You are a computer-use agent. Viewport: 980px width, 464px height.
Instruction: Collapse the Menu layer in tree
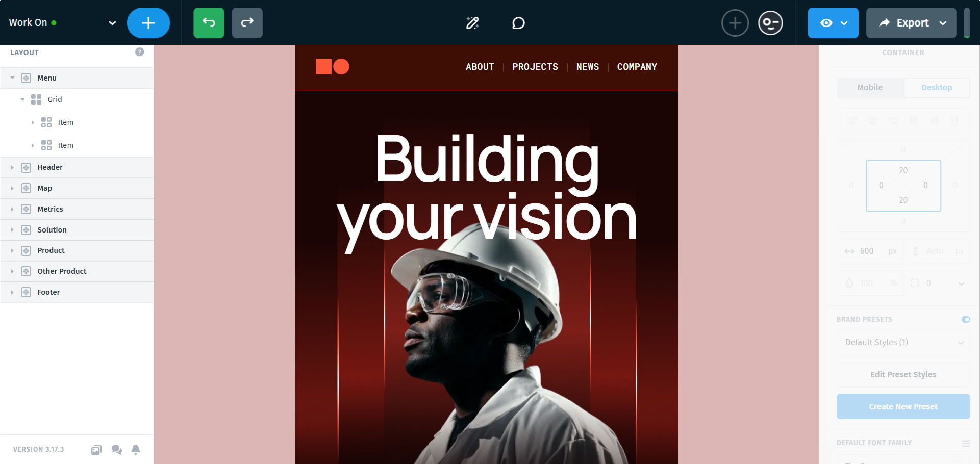coord(12,78)
